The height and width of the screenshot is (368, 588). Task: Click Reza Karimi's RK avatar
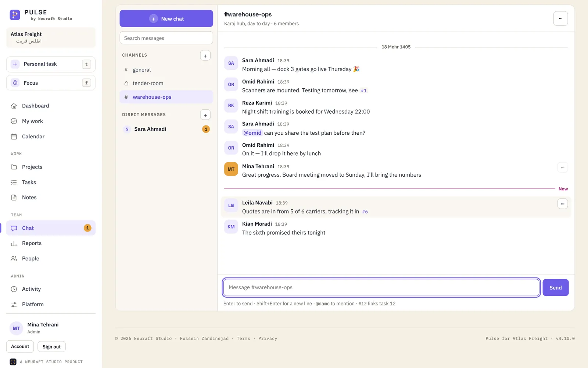(x=231, y=106)
